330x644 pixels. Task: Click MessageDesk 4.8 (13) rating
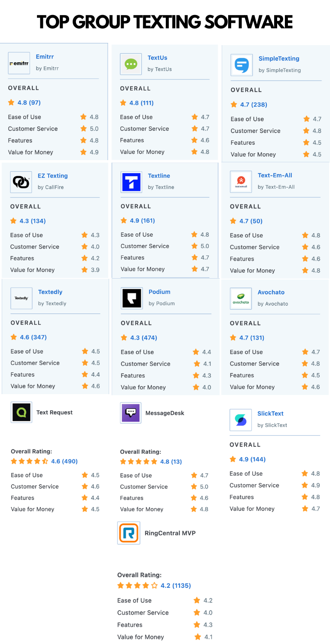[x=171, y=462]
